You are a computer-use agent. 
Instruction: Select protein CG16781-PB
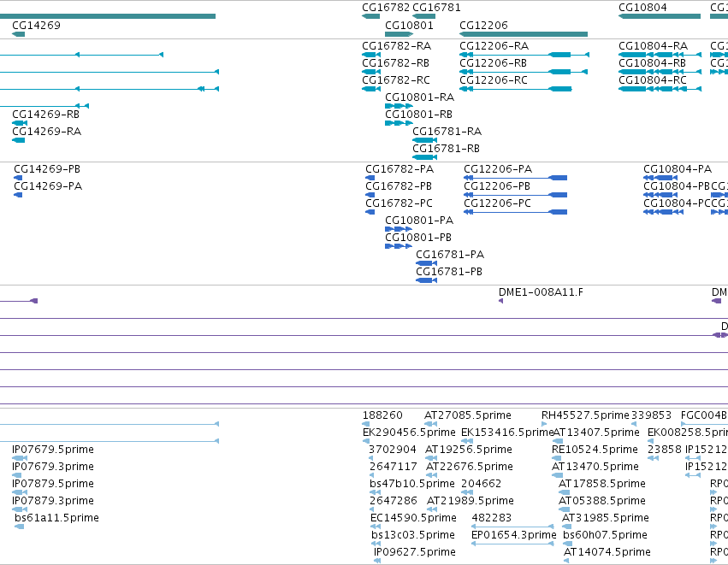[x=449, y=272]
